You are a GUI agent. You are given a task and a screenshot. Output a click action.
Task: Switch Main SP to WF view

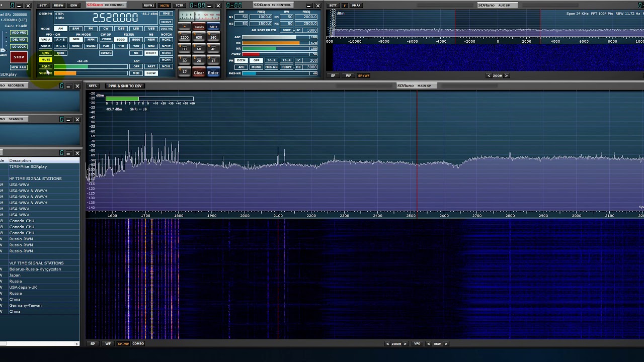tap(108, 344)
